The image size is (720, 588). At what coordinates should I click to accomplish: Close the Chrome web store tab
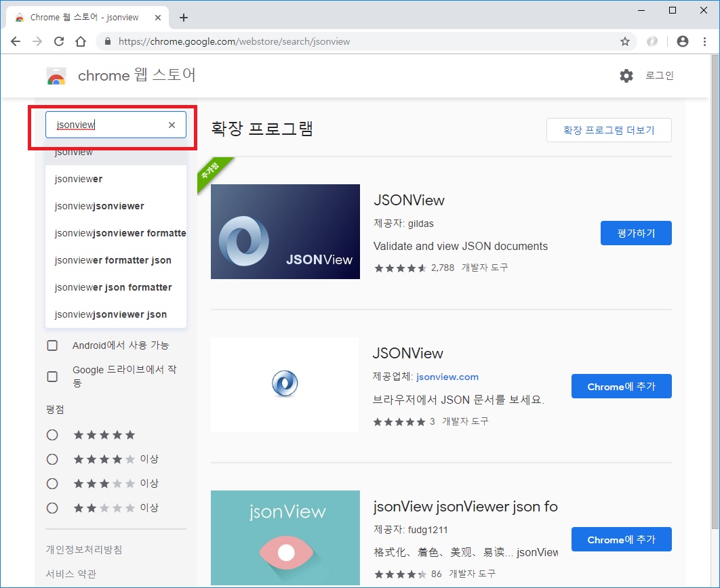(x=157, y=18)
